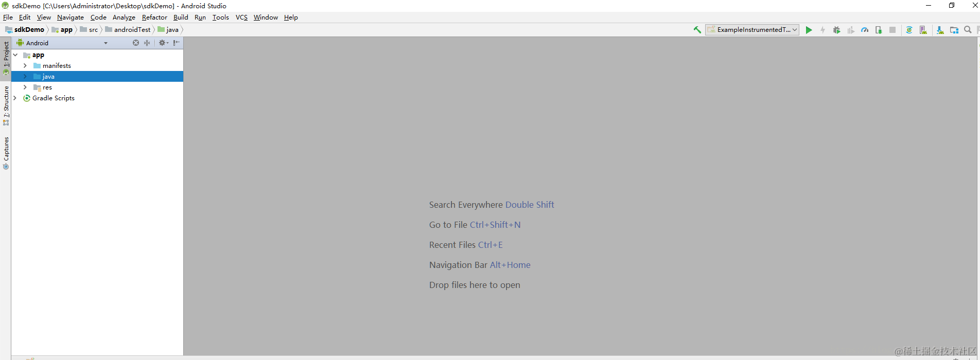The image size is (980, 360).
Task: Open the Android Profiler gauge icon
Action: pos(865,30)
